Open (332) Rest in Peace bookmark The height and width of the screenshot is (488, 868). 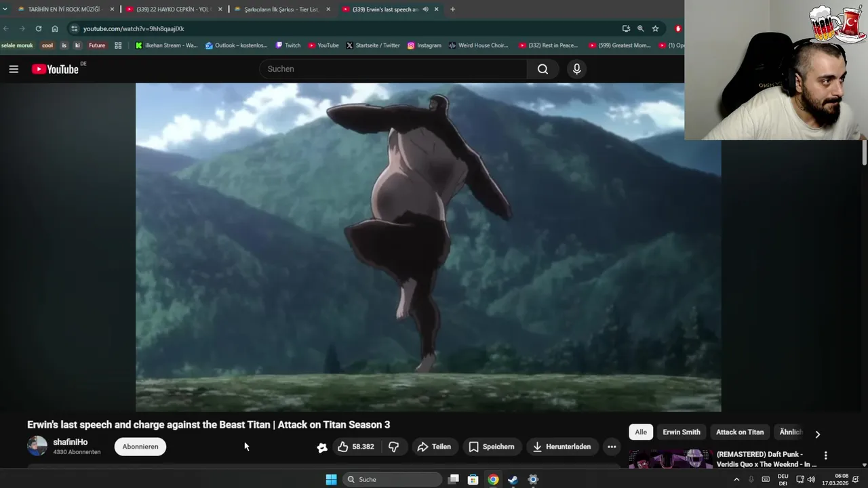549,45
